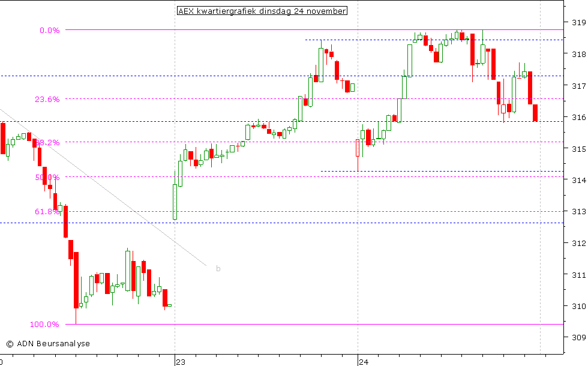This screenshot has width=588, height=366.
Task: Click the date label 23 on time axis
Action: [181, 362]
